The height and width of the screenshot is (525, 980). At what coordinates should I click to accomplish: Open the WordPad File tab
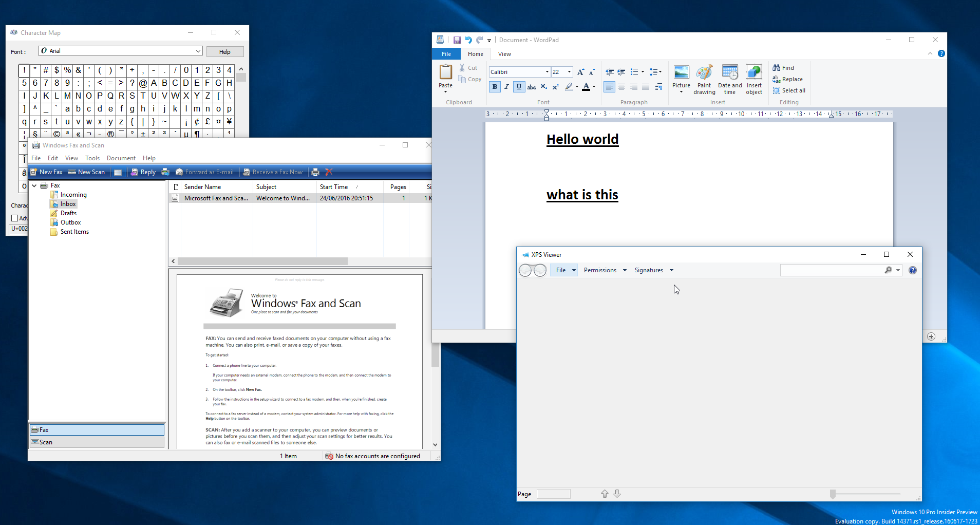(446, 54)
